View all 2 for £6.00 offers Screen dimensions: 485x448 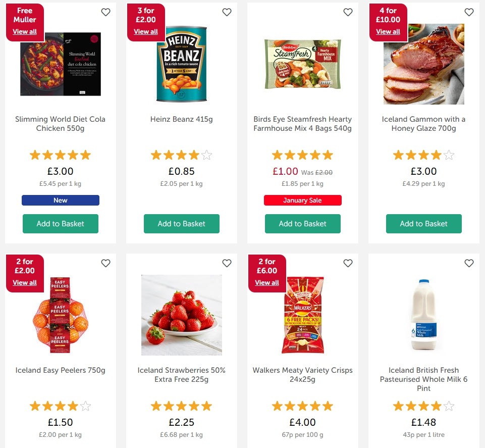(x=267, y=283)
